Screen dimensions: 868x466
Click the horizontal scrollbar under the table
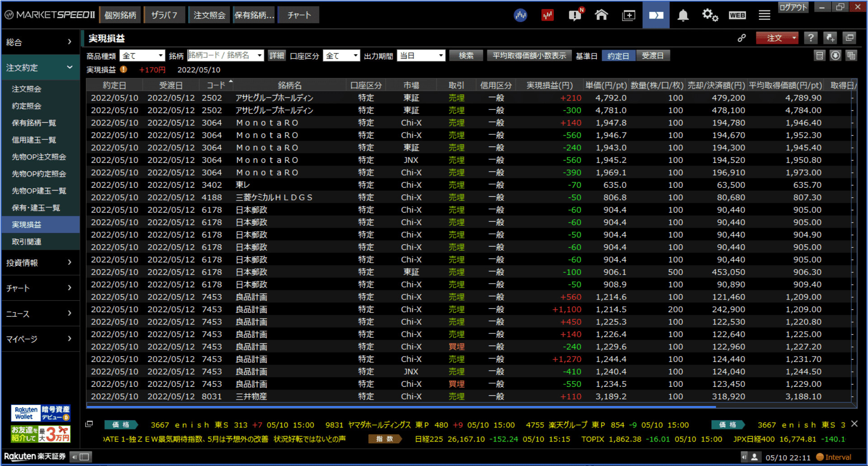click(401, 407)
